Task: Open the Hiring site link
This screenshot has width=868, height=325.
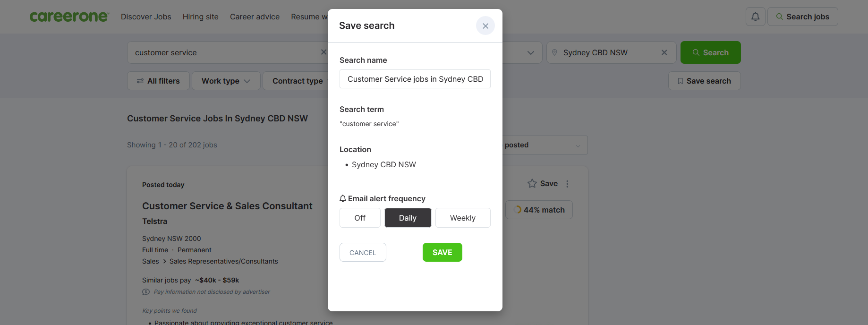Action: (200, 17)
